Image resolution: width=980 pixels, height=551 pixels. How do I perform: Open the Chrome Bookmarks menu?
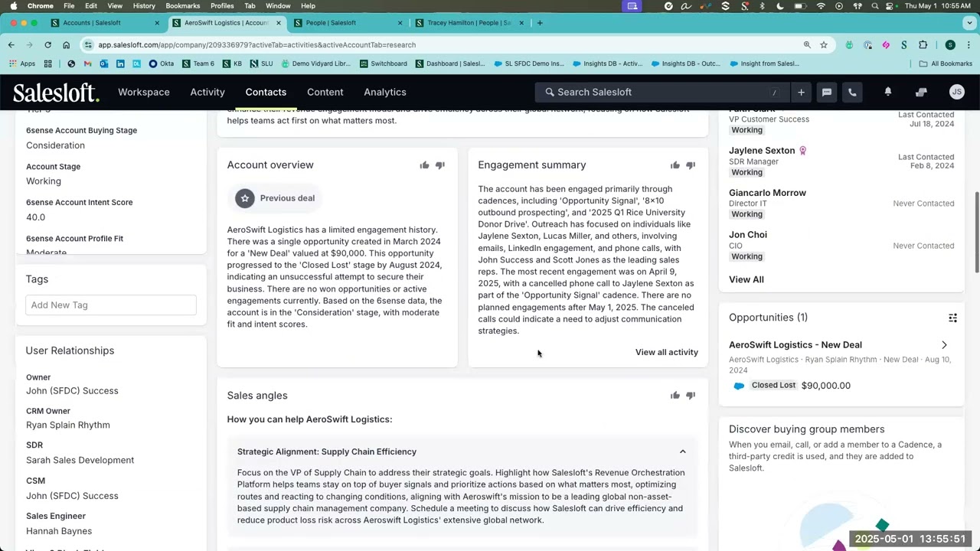[182, 6]
